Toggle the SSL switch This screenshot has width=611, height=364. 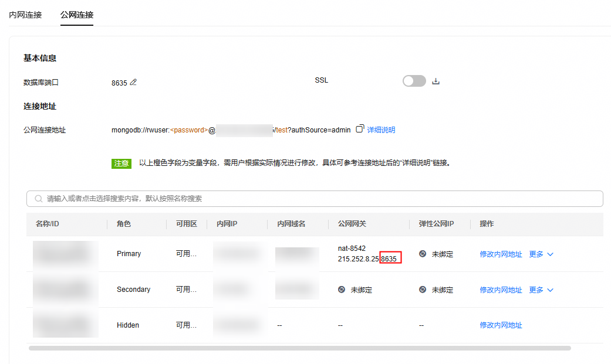(x=414, y=81)
